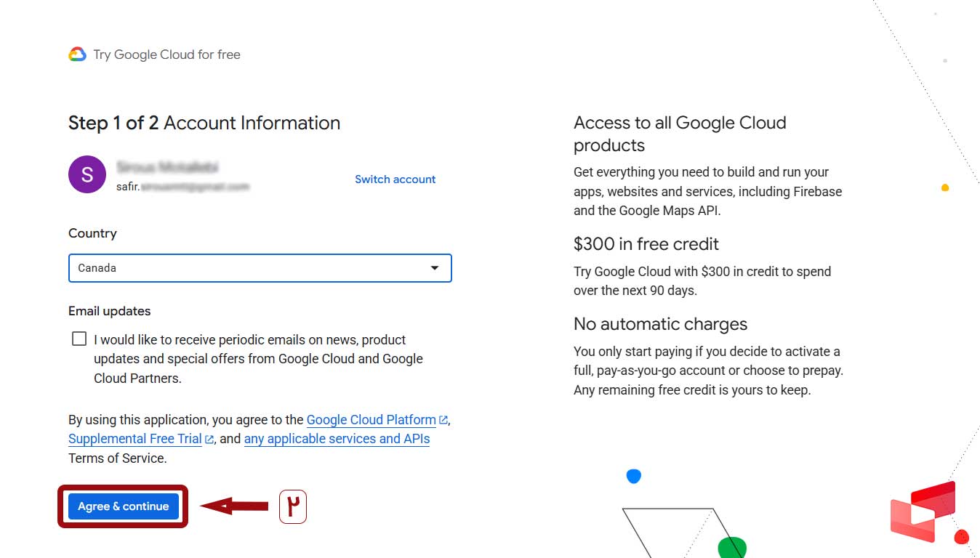Click the purple "S" account avatar

(87, 174)
